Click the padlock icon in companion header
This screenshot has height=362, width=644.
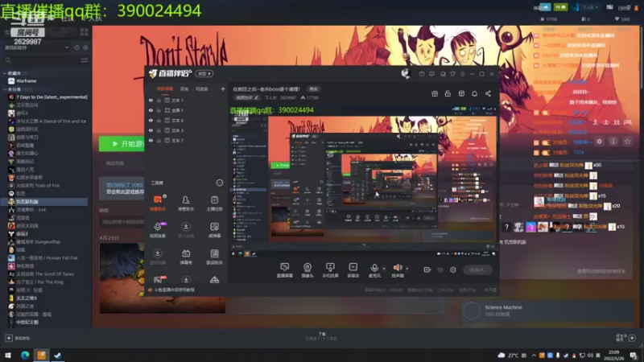[x=448, y=93]
